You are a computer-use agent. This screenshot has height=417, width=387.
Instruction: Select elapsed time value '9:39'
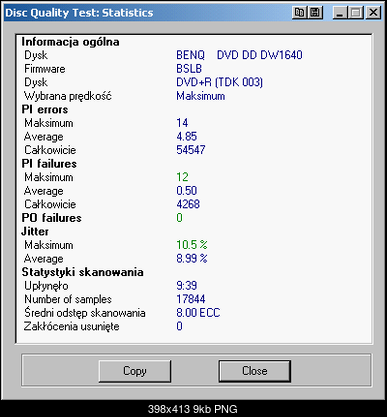(x=187, y=286)
